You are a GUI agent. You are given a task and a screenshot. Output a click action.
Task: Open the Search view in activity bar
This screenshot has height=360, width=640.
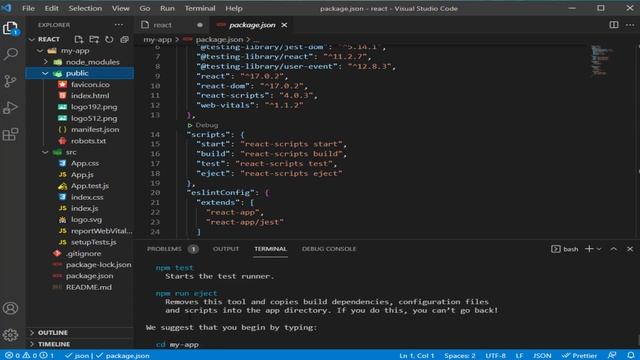coord(10,54)
